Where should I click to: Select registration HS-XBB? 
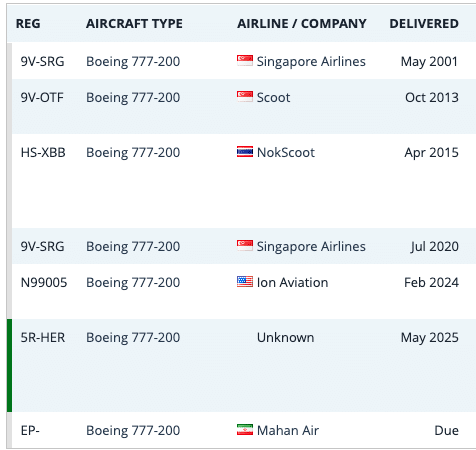point(43,152)
